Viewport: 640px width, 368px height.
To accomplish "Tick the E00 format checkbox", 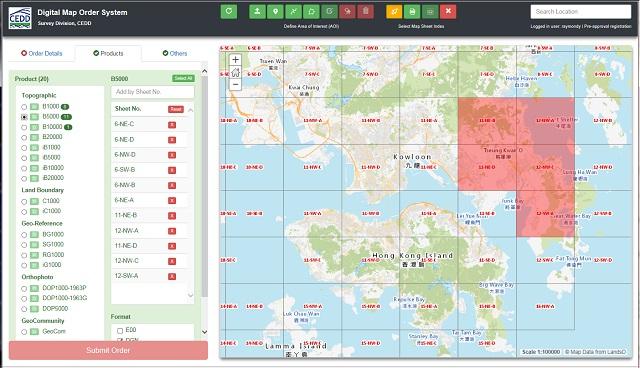I will (120, 330).
